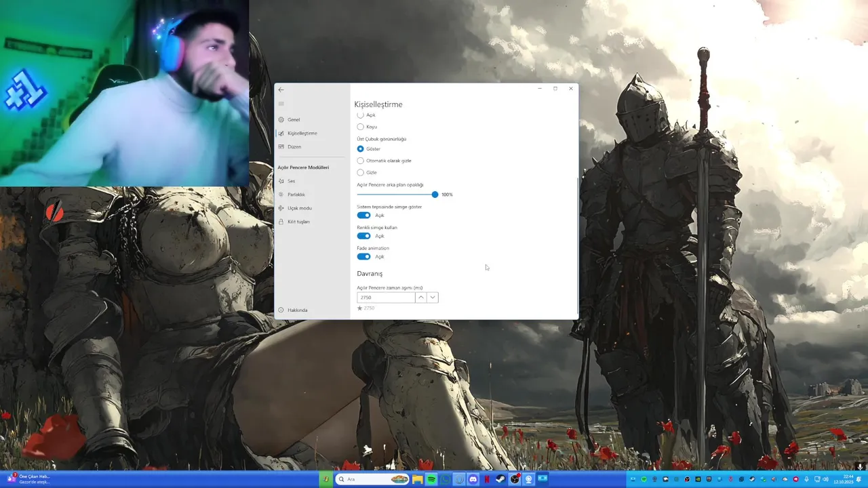Toggle Fade animation switch
The width and height of the screenshot is (868, 488).
363,257
